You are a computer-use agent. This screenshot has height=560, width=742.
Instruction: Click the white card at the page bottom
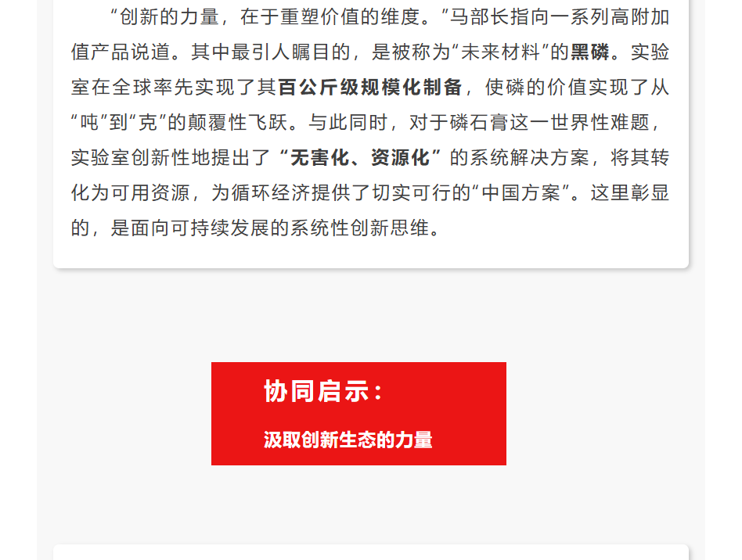point(371,552)
